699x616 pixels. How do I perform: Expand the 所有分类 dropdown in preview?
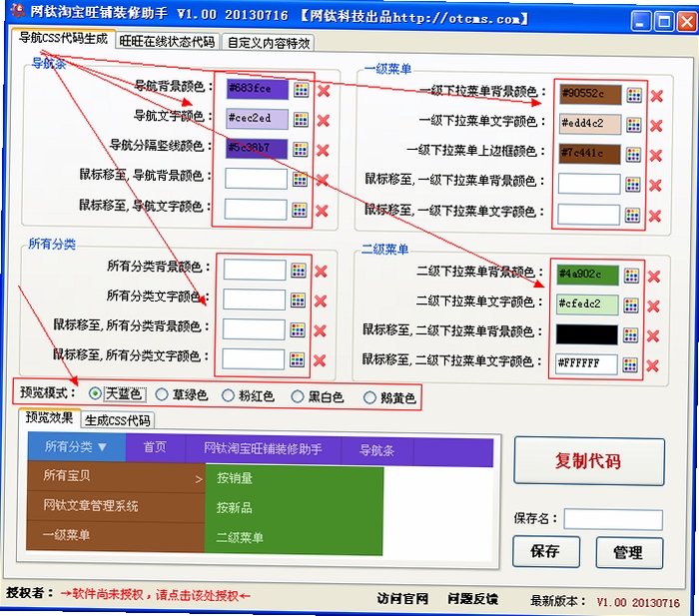pos(76,446)
